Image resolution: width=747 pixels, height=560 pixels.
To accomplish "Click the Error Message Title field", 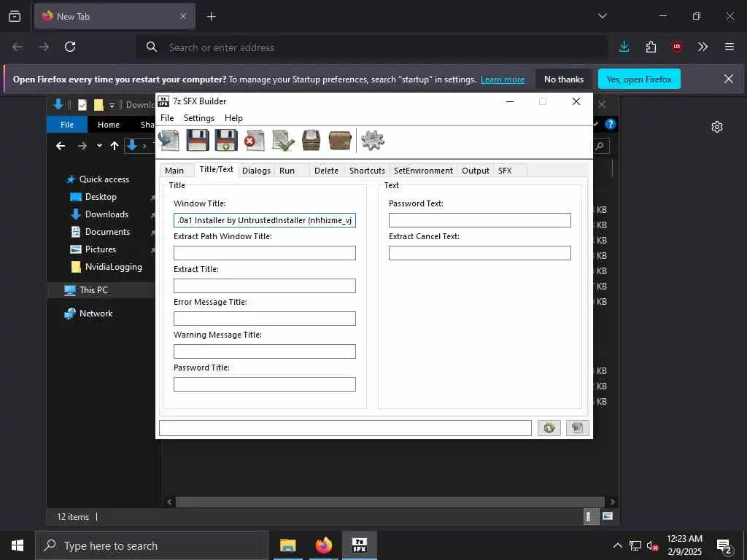I will 264,319.
